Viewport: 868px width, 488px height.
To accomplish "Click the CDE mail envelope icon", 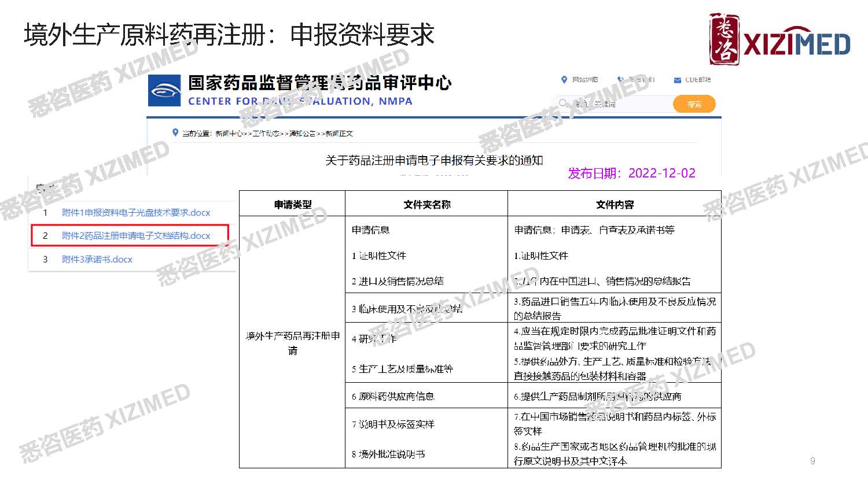I will [x=677, y=80].
